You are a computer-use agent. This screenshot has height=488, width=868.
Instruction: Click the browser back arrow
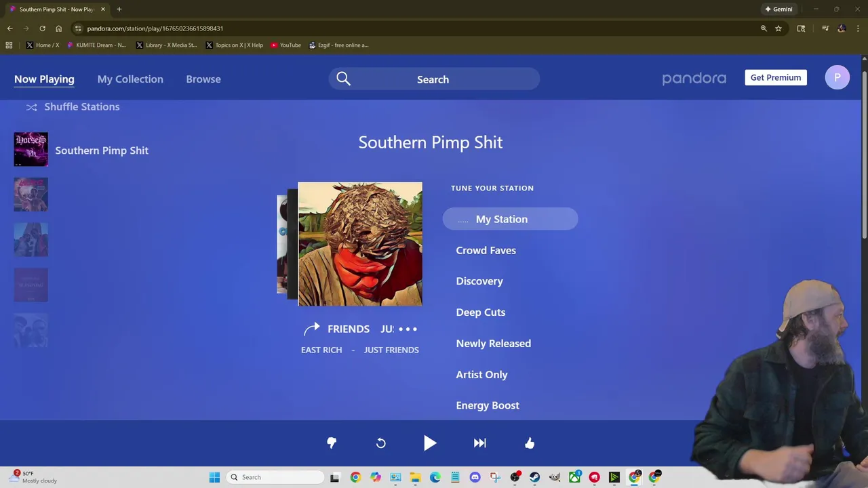(9, 28)
